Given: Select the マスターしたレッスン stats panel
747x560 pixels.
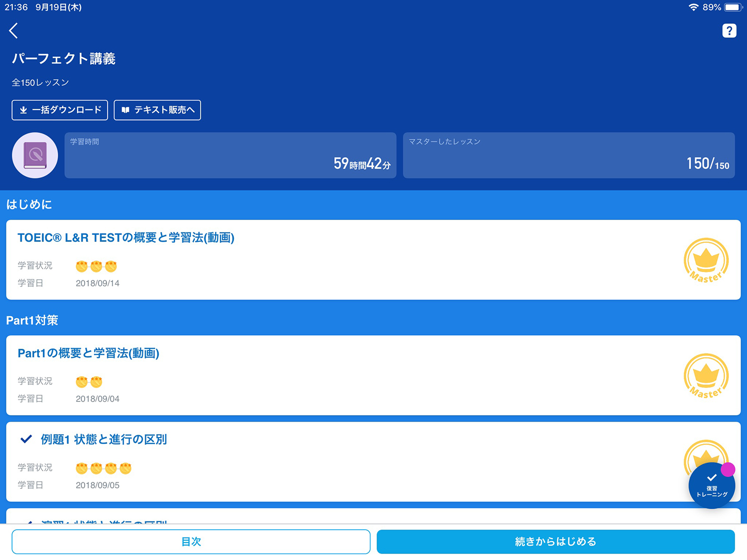Looking at the screenshot, I should pos(568,155).
